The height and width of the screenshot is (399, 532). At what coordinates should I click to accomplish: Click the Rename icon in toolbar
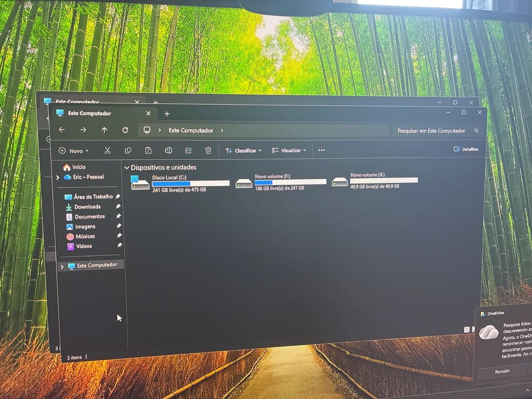coord(168,150)
